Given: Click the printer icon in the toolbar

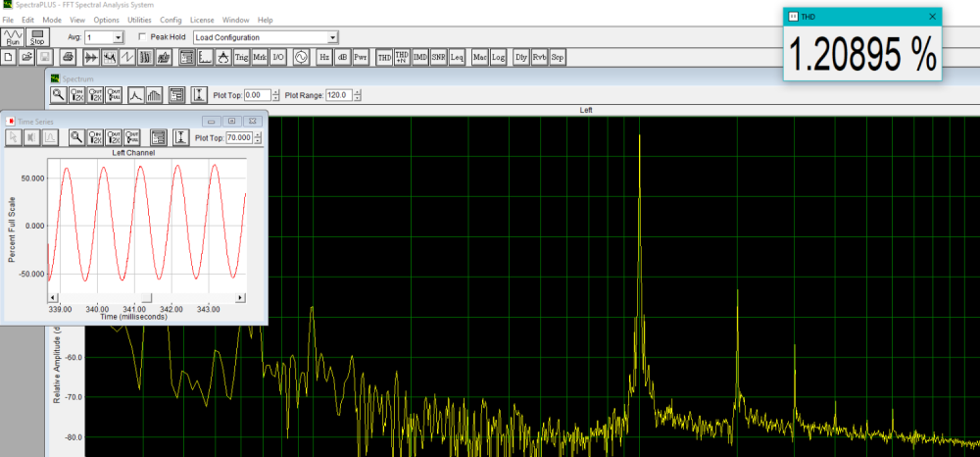Looking at the screenshot, I should pyautogui.click(x=68, y=58).
